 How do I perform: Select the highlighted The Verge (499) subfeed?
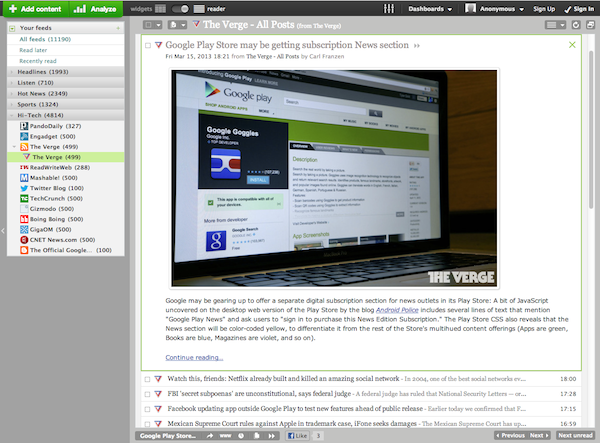click(66, 157)
